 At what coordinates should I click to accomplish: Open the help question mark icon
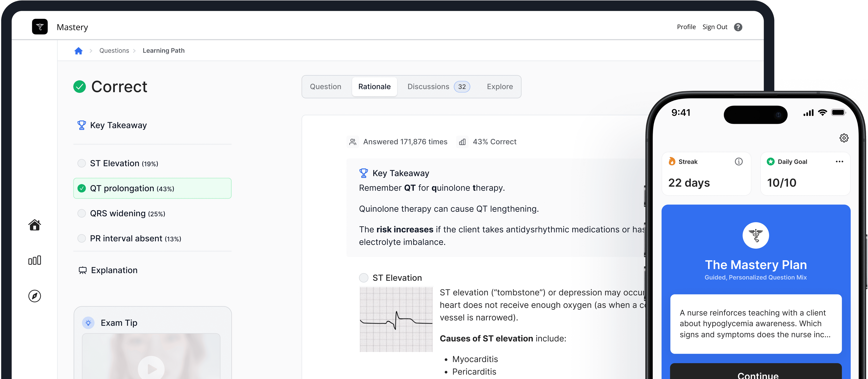pyautogui.click(x=738, y=27)
